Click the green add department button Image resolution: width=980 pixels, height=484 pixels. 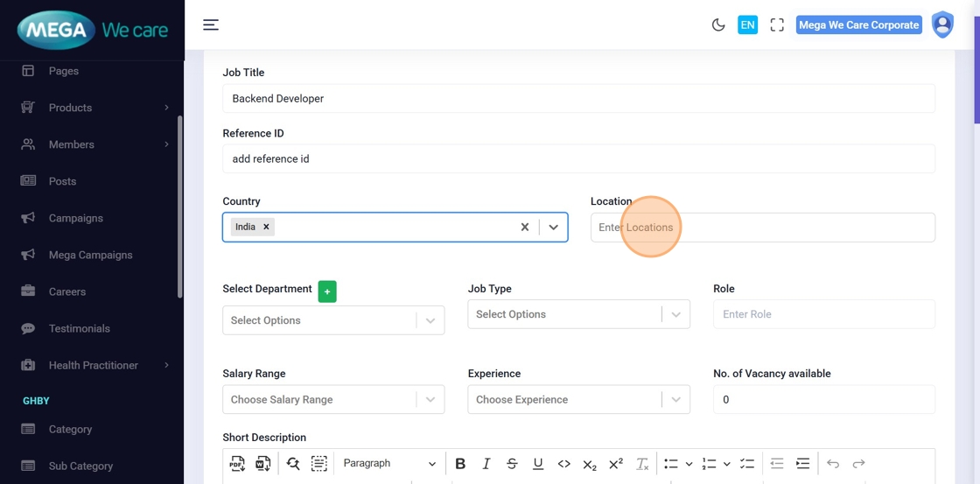pos(327,291)
